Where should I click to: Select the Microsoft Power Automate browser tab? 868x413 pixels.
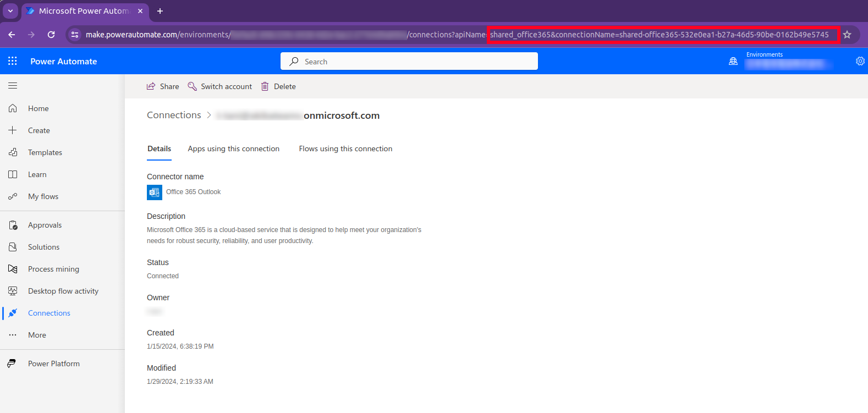(84, 11)
